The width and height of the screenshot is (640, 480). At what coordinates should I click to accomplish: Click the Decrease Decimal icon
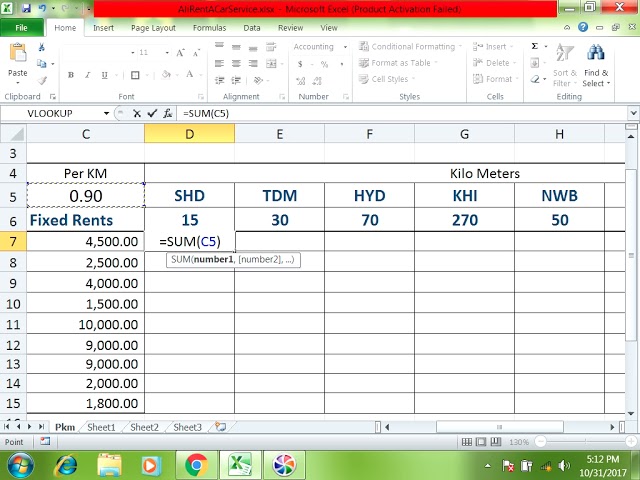[317, 81]
